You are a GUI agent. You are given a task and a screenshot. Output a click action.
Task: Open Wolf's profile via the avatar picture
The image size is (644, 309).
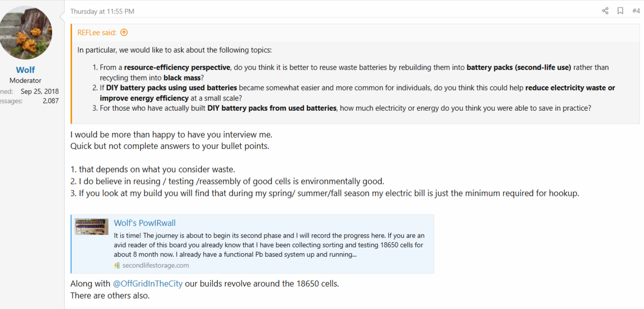point(26,33)
